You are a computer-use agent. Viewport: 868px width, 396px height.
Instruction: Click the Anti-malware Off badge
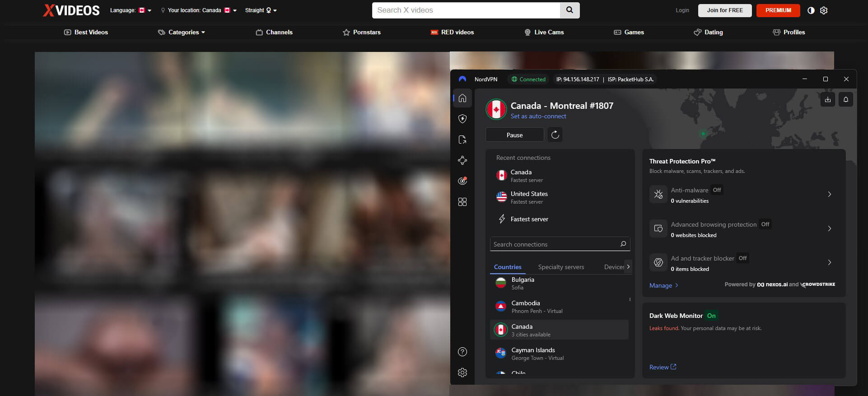tap(717, 190)
